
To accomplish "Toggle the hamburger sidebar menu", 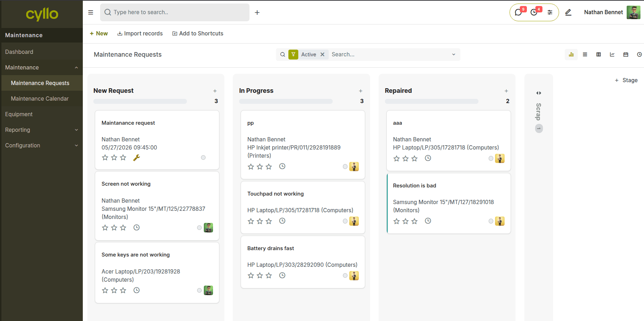I will pos(91,12).
